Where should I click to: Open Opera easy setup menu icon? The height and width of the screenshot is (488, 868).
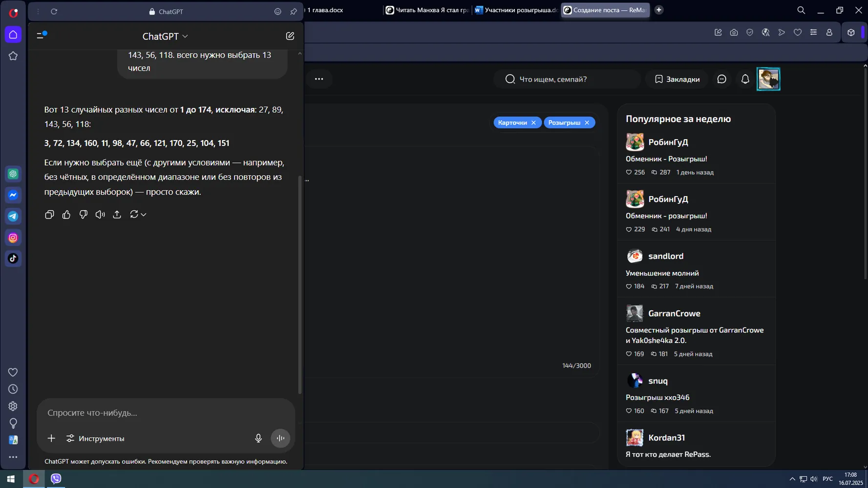pyautogui.click(x=813, y=33)
